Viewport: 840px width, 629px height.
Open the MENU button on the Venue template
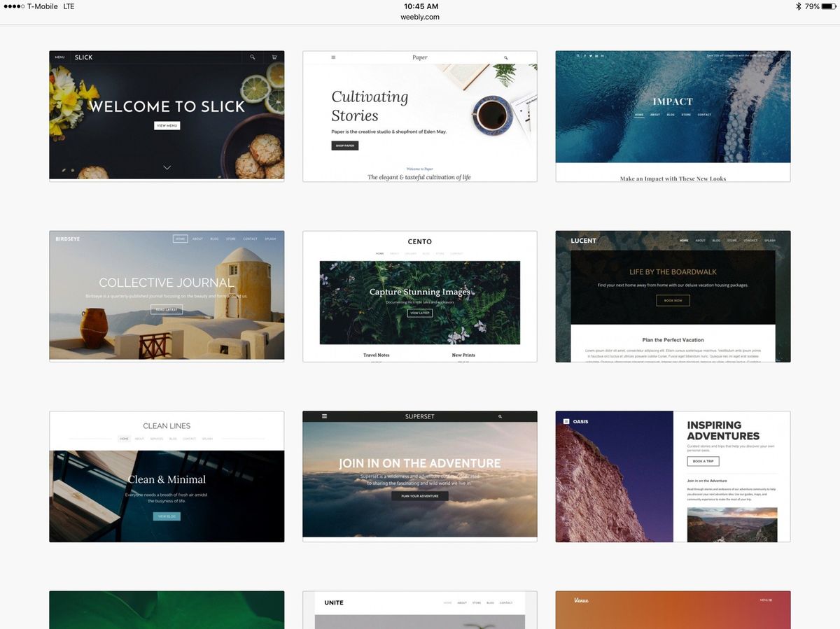coord(766,600)
